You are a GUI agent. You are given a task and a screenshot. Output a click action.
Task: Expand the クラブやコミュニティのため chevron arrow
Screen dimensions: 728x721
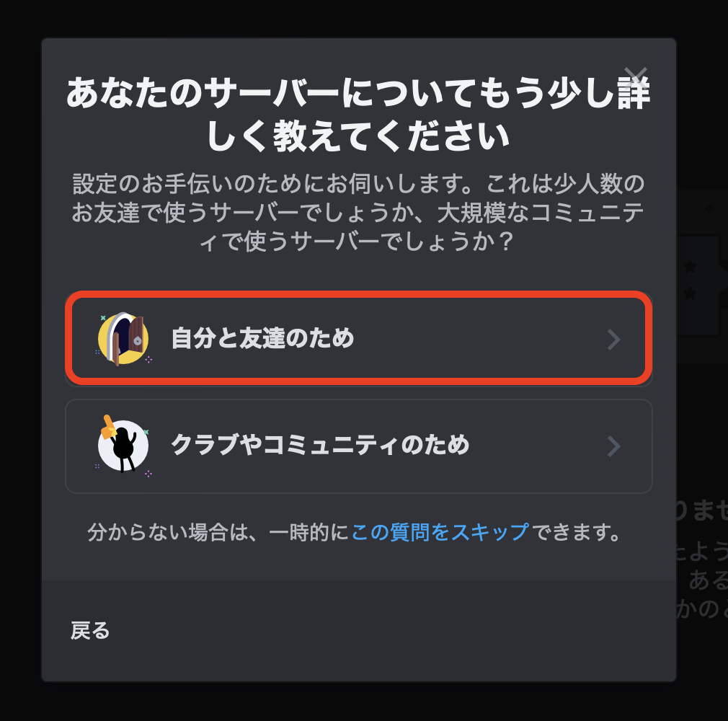coord(614,446)
